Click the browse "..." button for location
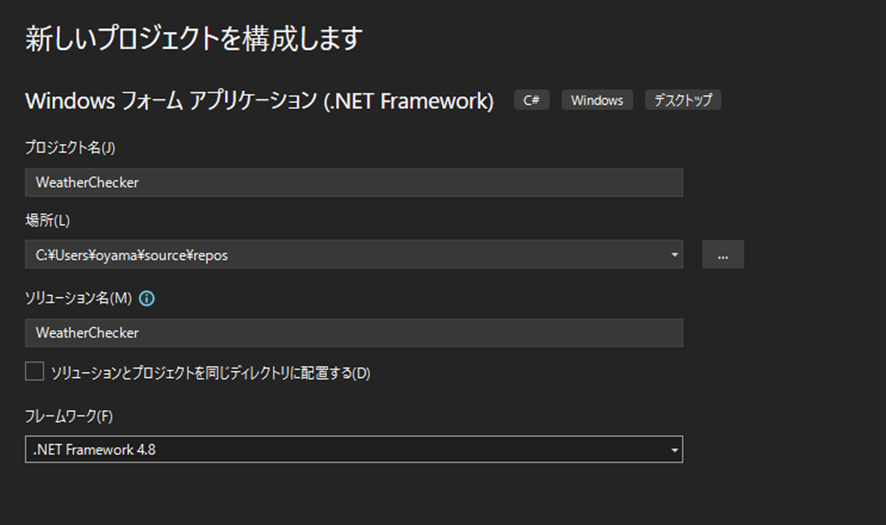This screenshot has width=886, height=525. 723,254
